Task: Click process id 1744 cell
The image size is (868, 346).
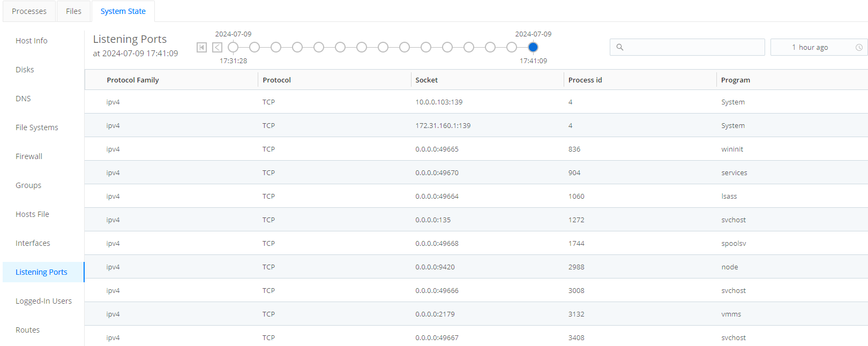Action: click(576, 243)
